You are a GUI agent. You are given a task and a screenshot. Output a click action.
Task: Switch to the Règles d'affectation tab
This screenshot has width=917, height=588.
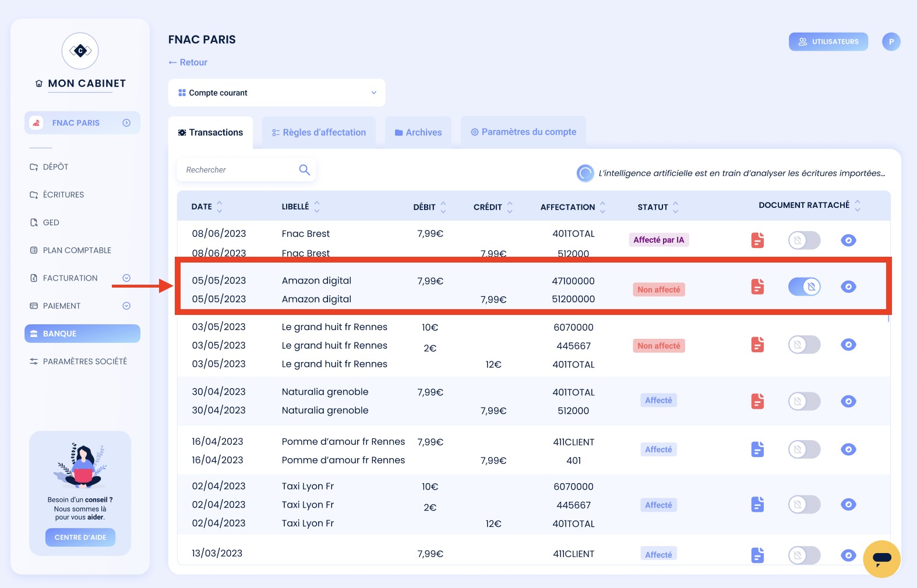(319, 133)
